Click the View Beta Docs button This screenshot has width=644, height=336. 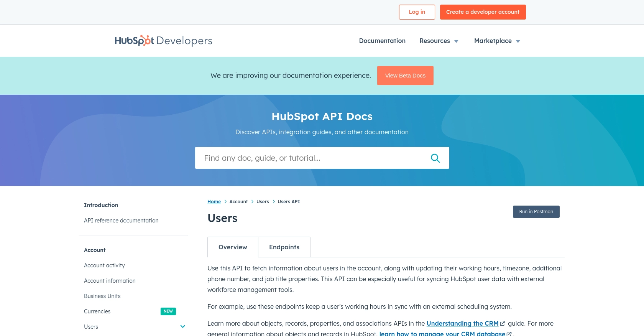[x=405, y=76]
